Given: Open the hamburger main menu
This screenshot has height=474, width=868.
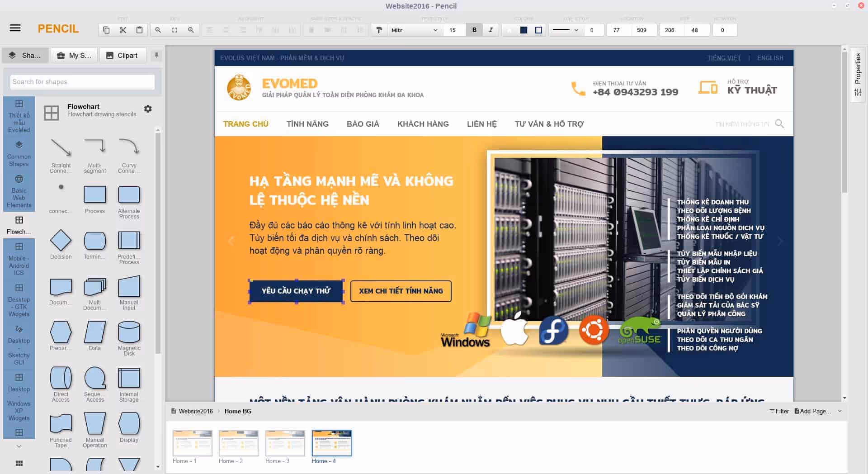Looking at the screenshot, I should (x=15, y=28).
